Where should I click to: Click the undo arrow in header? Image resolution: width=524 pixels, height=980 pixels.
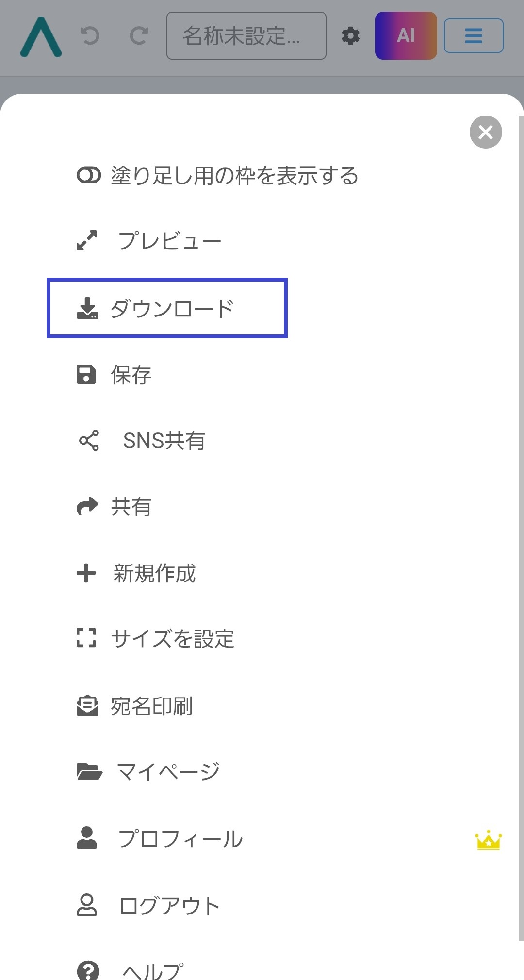pos(90,36)
